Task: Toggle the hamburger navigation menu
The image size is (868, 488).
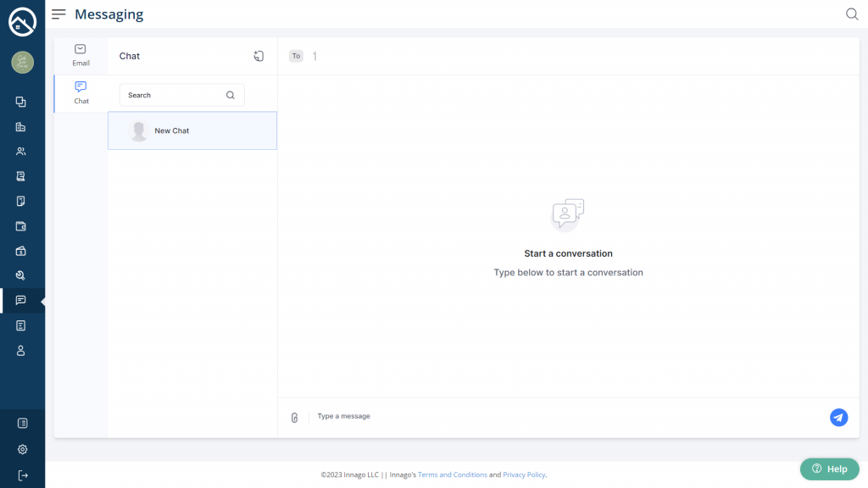Action: coord(58,14)
